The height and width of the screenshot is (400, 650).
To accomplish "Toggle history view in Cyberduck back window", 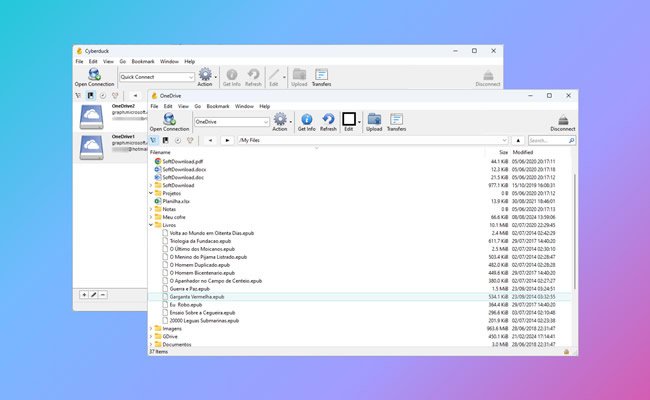I will pos(103,95).
